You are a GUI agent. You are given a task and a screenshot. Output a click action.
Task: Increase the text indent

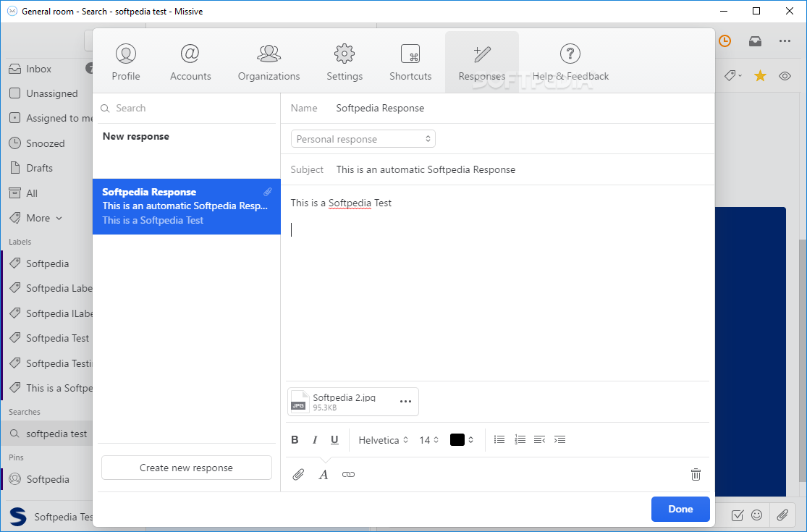(559, 439)
